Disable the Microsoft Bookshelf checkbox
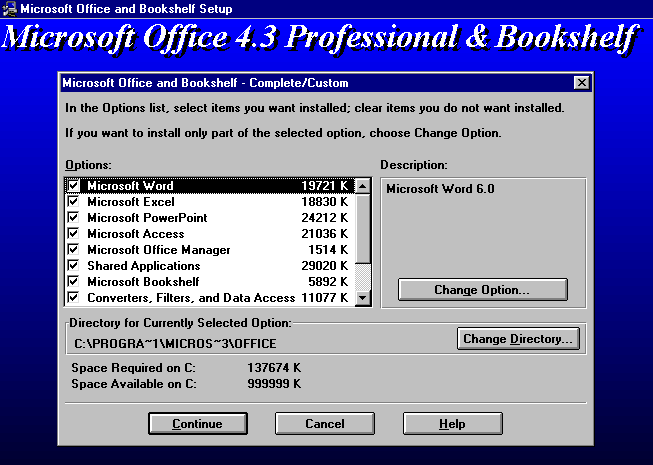The height and width of the screenshot is (465, 653). [x=74, y=282]
